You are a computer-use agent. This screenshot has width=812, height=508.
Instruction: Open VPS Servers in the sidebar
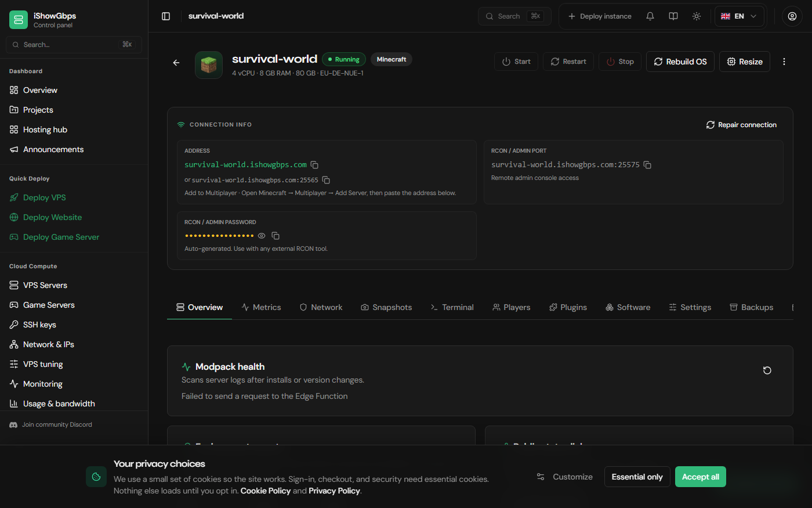coord(74,285)
